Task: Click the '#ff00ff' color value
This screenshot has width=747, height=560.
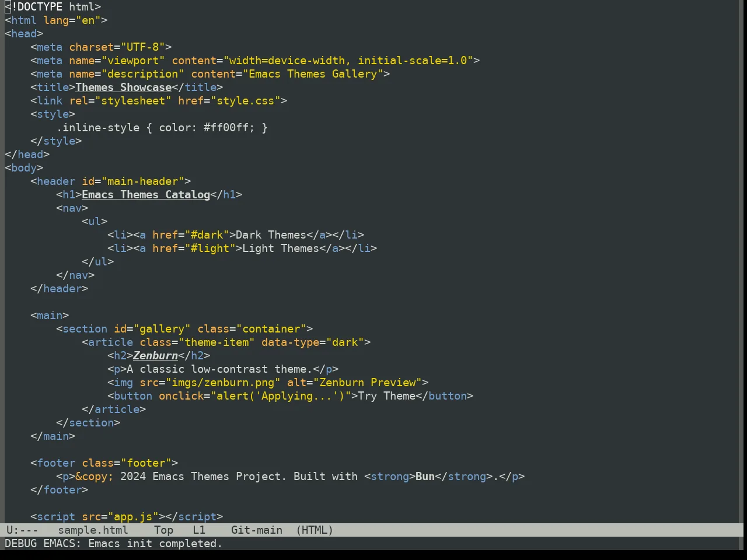Action: [226, 128]
